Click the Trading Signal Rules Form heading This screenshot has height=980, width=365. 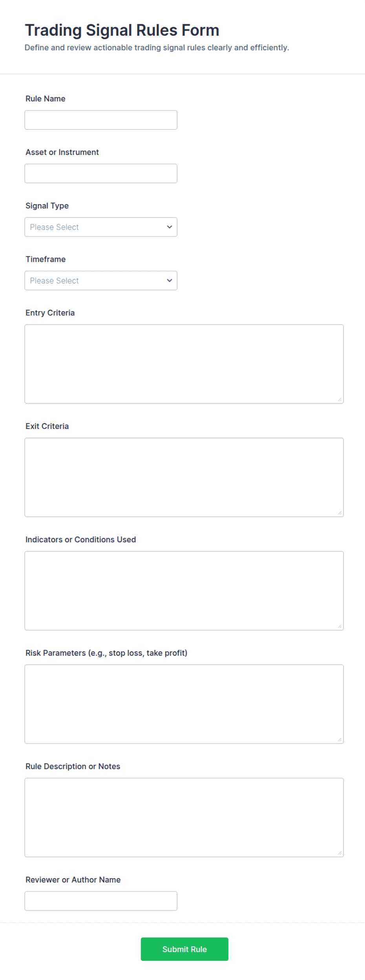pos(122,30)
